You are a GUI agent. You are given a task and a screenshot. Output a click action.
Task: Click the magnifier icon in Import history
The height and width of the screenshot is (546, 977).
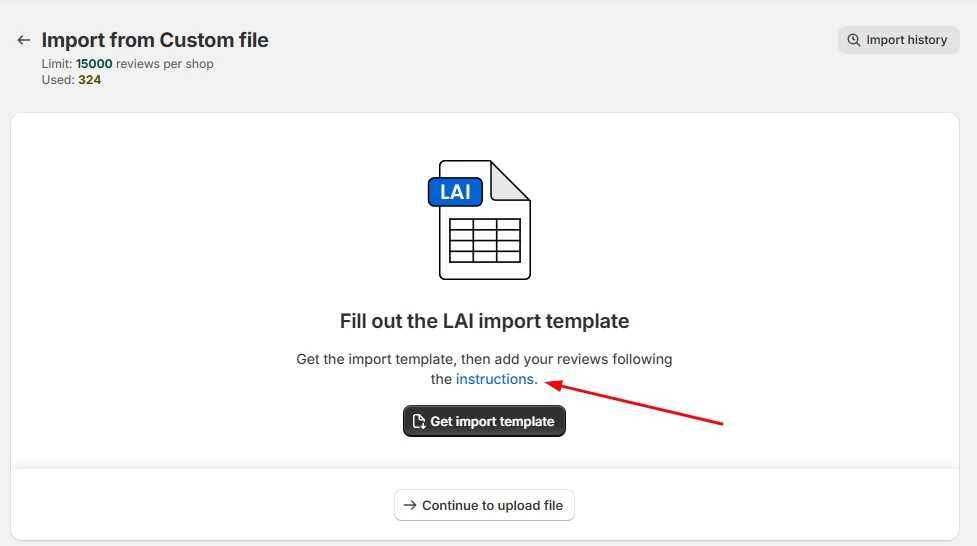854,40
